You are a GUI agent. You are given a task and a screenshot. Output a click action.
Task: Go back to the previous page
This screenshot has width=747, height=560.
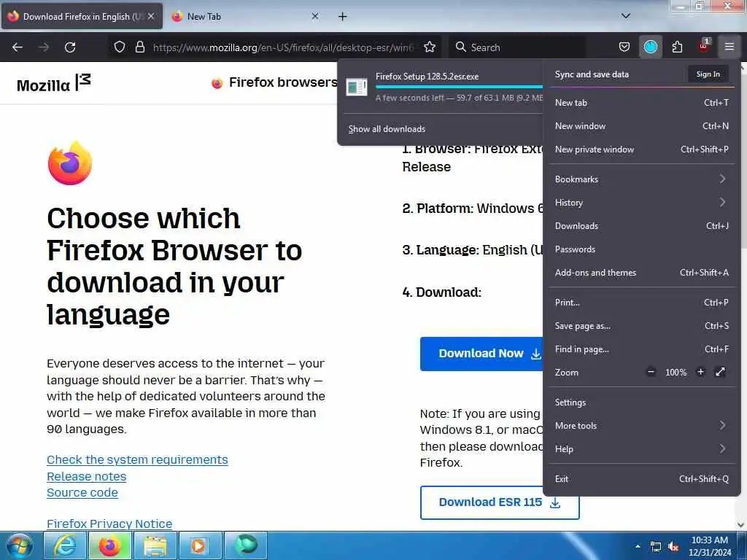point(18,47)
